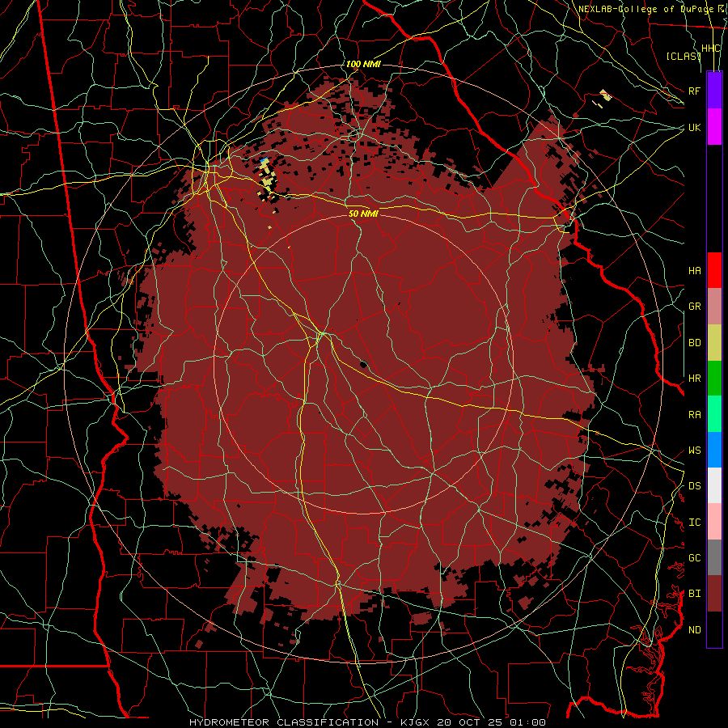
Task: Click the DS legend label
Action: pos(694,486)
